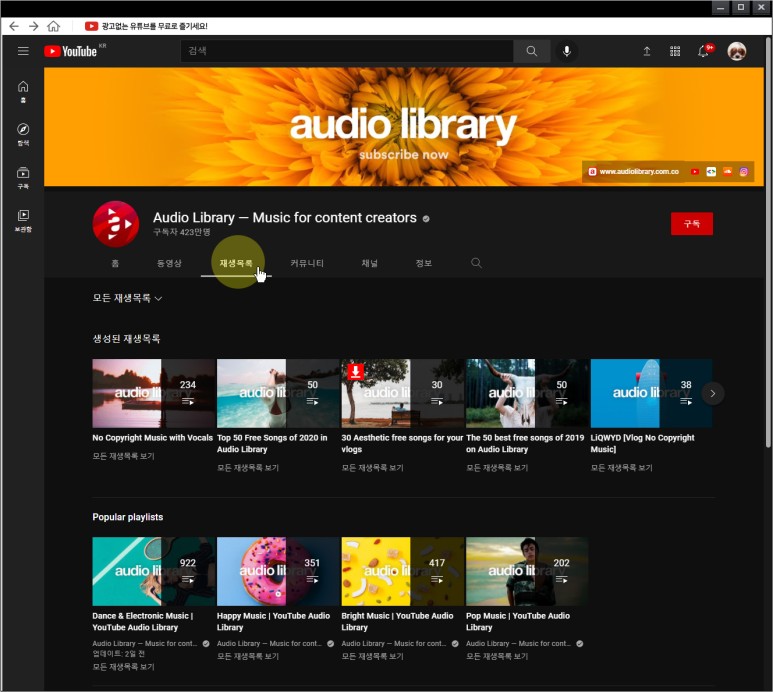Open Library in left sidebar
Viewport: 773px width, 692px height.
coord(23,220)
